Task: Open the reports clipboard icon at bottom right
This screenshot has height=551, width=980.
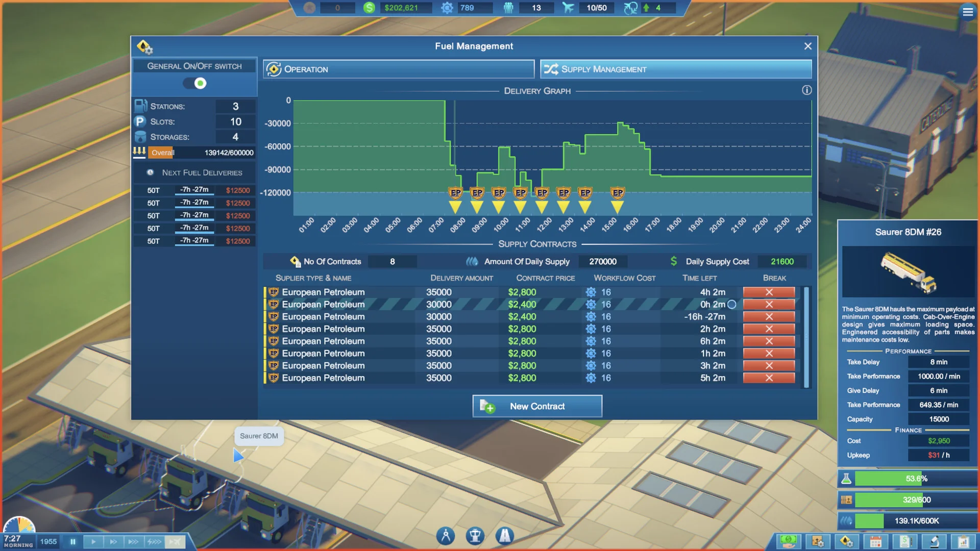Action: point(964,541)
